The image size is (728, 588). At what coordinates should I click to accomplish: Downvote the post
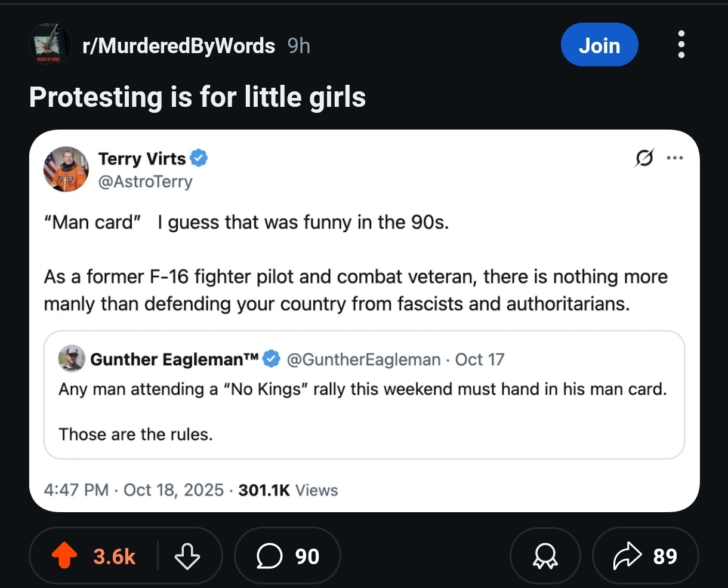tap(187, 556)
